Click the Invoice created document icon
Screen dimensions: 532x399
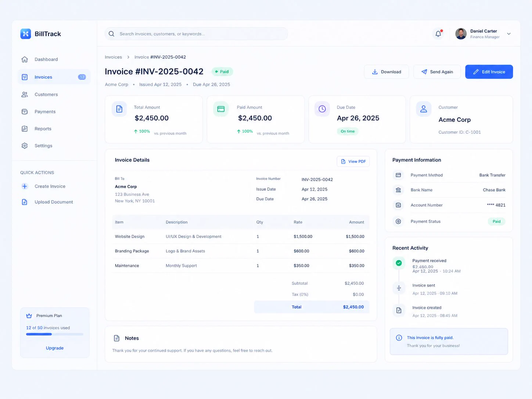399,310
